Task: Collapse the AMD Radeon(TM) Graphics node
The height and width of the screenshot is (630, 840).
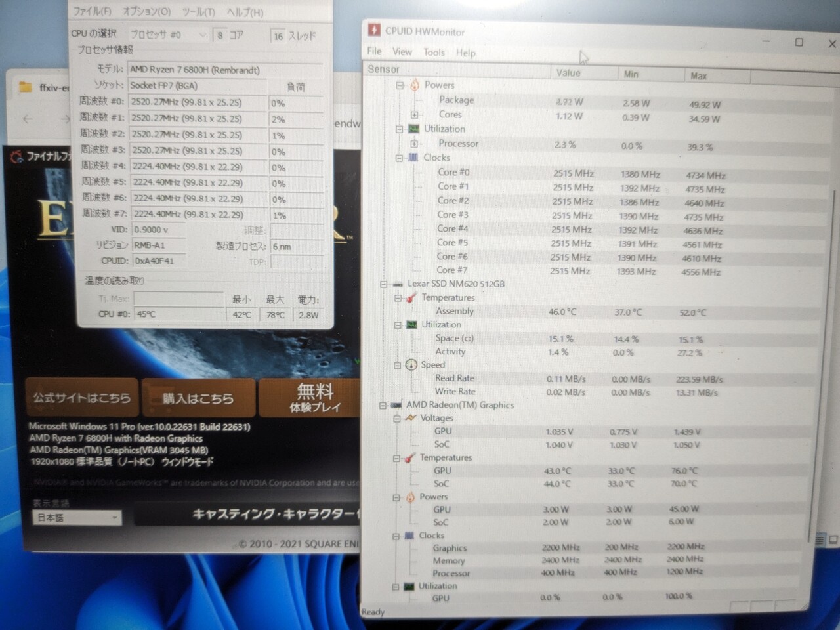Action: coord(383,406)
